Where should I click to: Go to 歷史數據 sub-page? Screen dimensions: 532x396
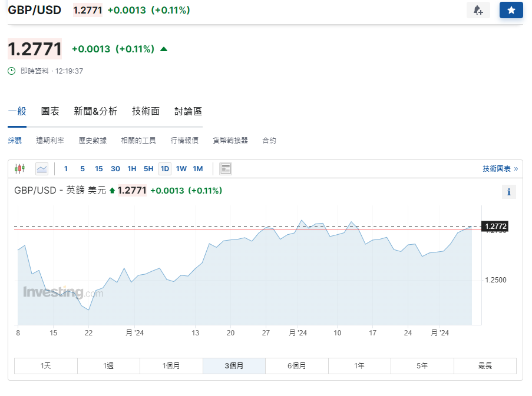click(x=92, y=141)
